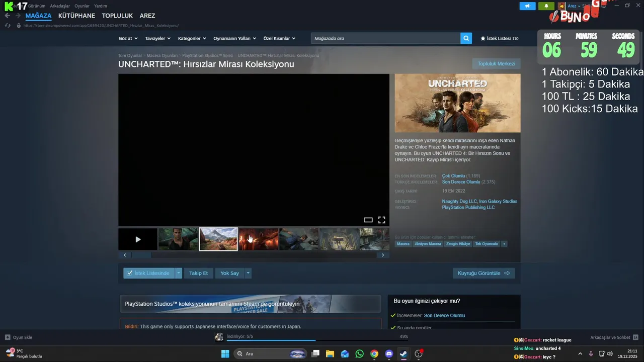Select the Macera tag
644x362 pixels.
tap(403, 244)
